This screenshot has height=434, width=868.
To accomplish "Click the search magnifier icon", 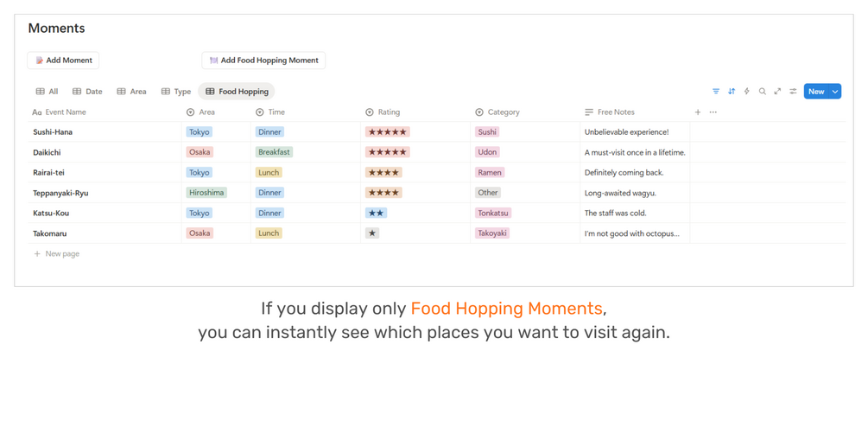I will point(763,92).
